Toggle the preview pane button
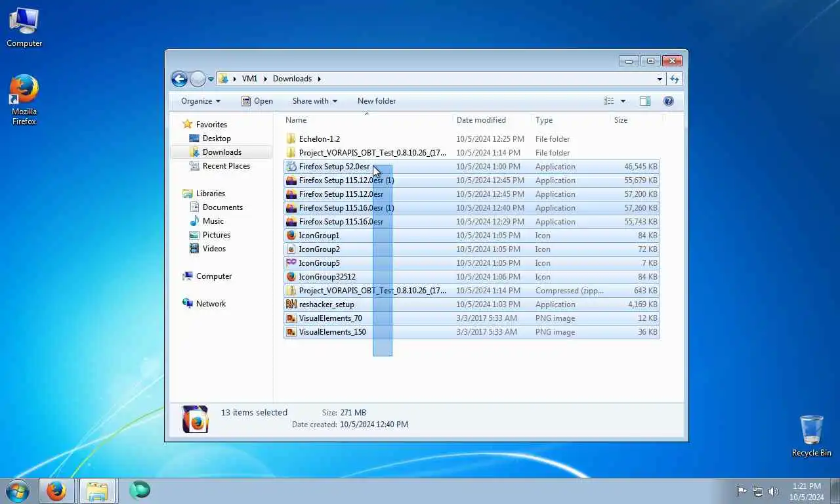This screenshot has width=840, height=504. (645, 101)
